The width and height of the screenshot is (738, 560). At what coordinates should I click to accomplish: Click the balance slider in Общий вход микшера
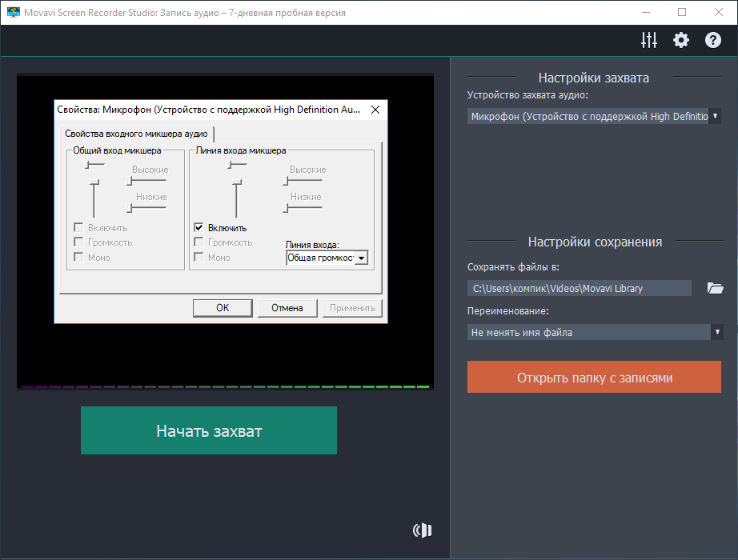pos(94,165)
